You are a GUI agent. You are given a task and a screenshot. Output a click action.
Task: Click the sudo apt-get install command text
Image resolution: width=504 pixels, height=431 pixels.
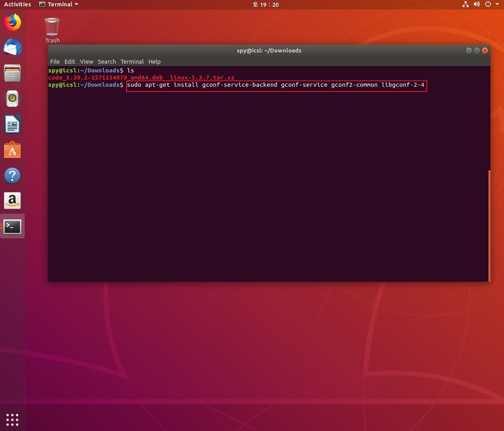pos(276,85)
